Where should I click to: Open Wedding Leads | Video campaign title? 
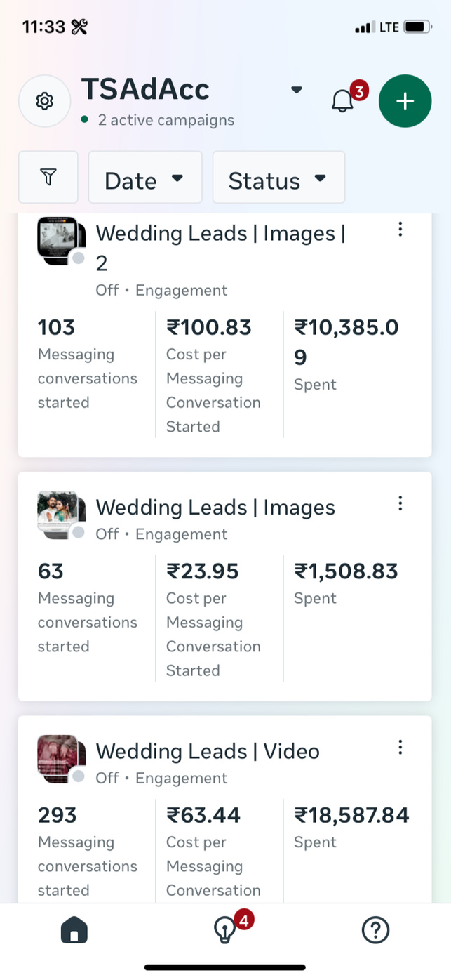point(207,751)
